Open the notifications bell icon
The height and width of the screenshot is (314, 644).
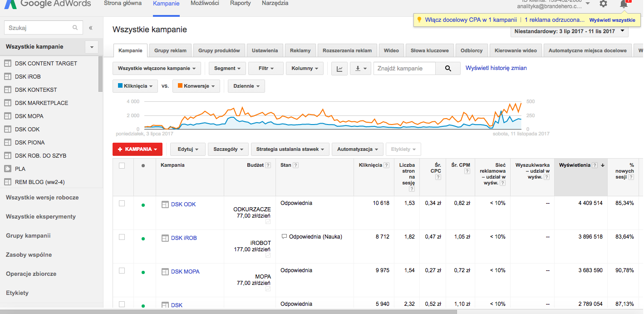pyautogui.click(x=624, y=4)
